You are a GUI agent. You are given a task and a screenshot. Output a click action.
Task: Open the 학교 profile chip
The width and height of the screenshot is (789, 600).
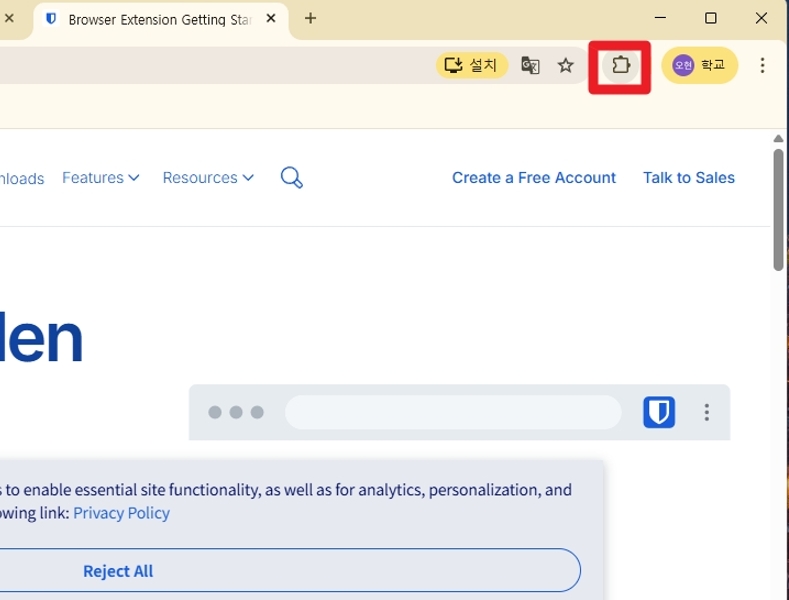699,66
